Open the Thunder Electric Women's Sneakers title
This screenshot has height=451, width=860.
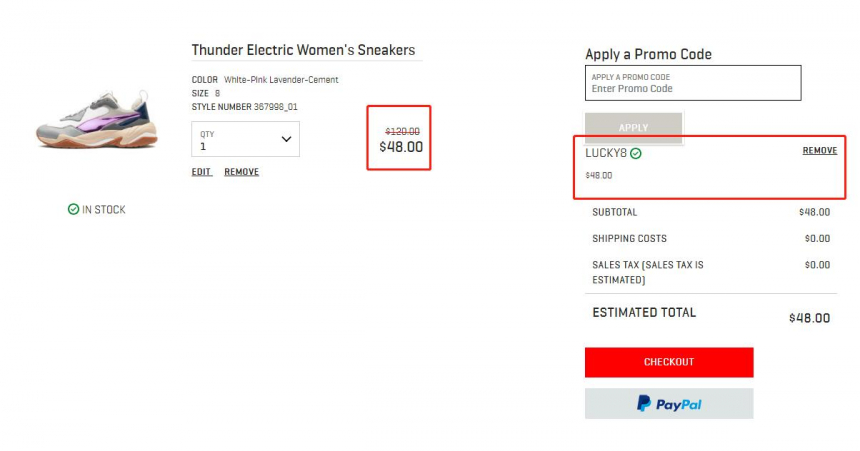pyautogui.click(x=303, y=50)
